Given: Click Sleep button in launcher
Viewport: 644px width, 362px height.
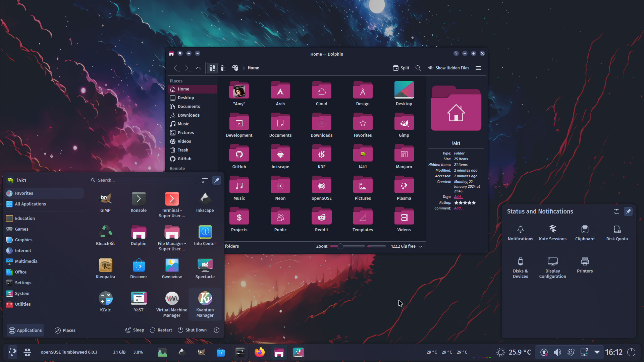Looking at the screenshot, I should click(135, 330).
